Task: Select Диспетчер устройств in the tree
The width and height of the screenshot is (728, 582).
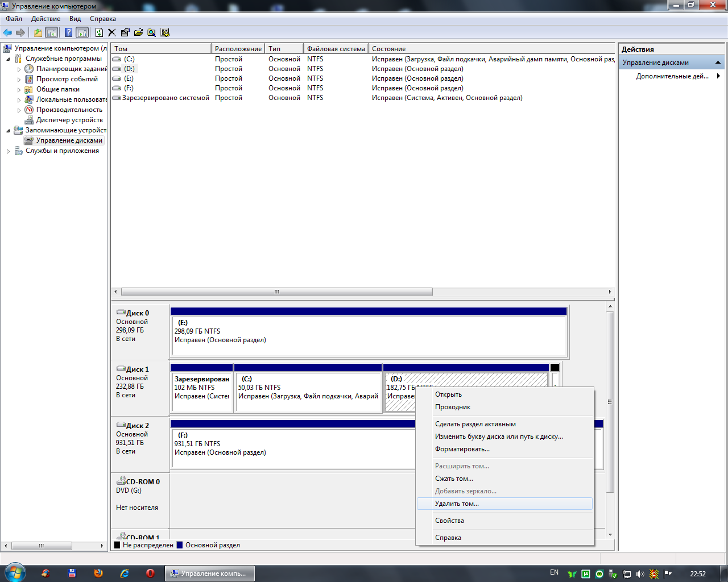Action: click(69, 120)
